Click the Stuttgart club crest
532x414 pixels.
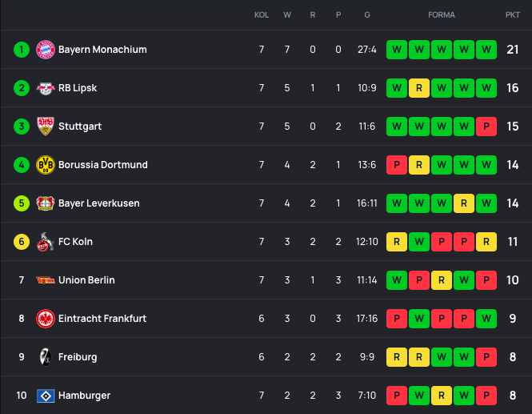pyautogui.click(x=45, y=127)
